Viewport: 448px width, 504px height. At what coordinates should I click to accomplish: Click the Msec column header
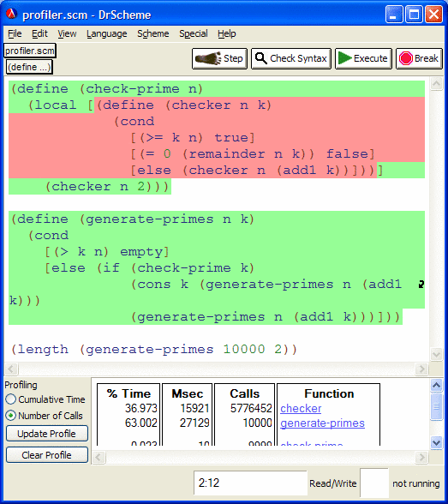pos(188,393)
